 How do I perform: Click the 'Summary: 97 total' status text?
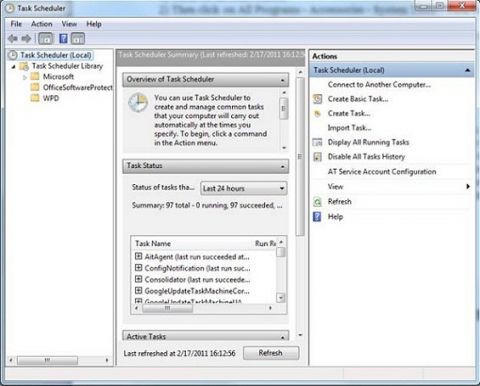pos(207,205)
